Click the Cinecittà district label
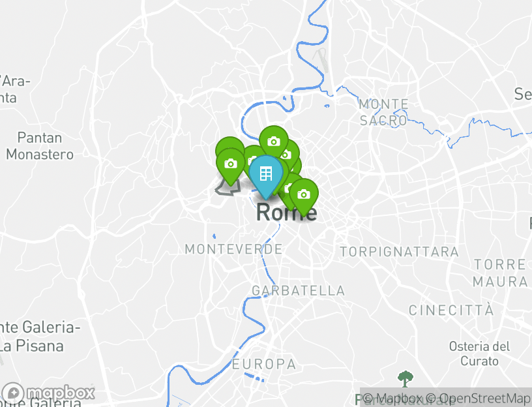The image size is (532, 407). (x=451, y=310)
